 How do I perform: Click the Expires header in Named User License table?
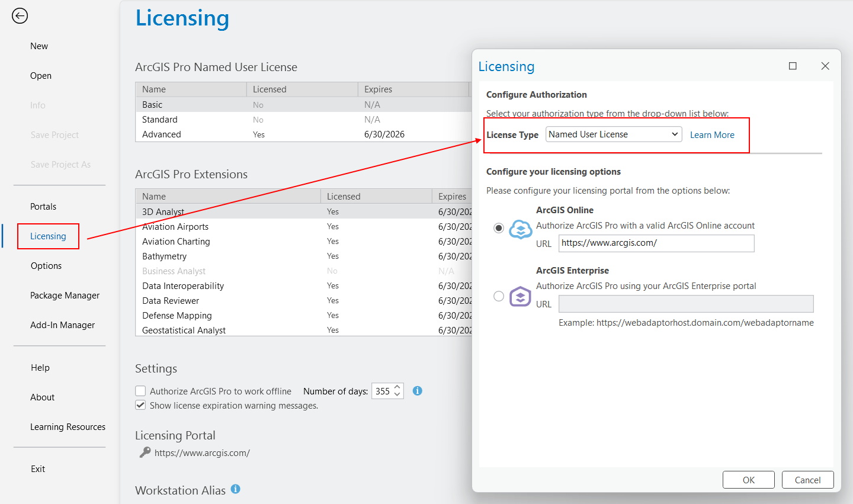pos(413,89)
